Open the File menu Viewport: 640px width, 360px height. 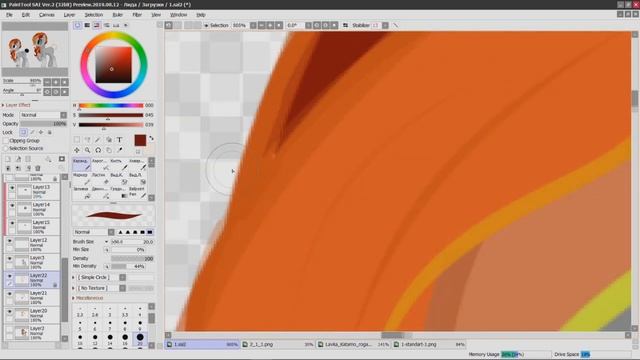tap(9, 15)
